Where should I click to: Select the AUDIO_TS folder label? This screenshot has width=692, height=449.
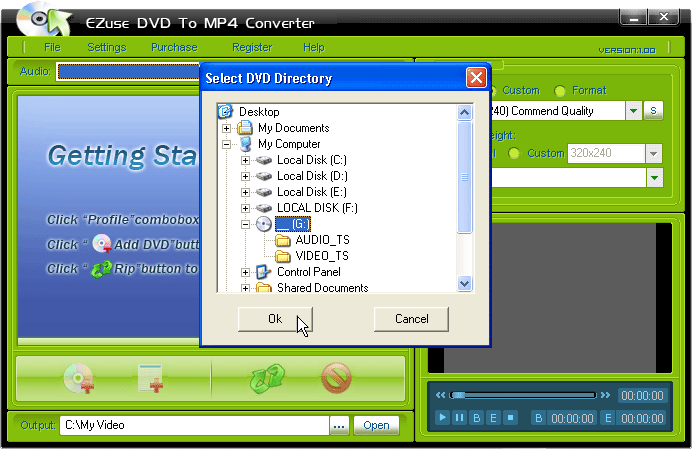[x=323, y=240]
